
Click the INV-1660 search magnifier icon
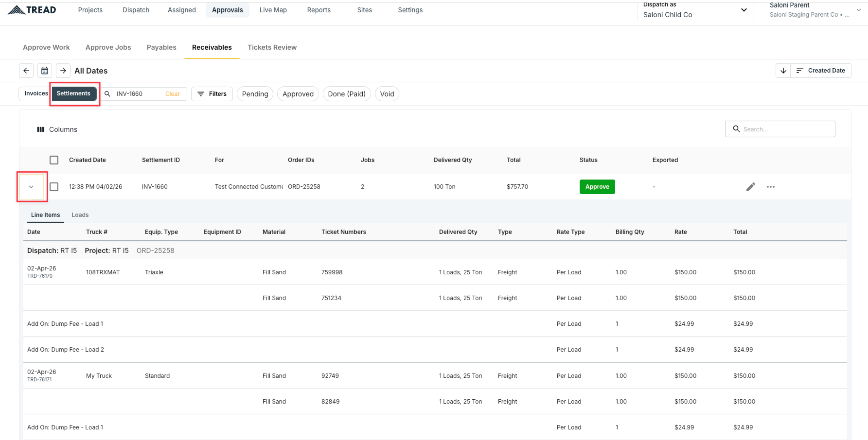coord(107,94)
